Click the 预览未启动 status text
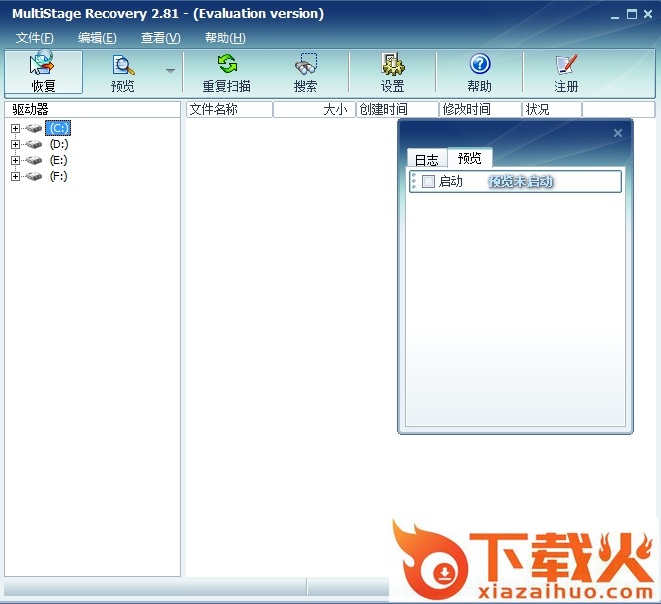This screenshot has width=661, height=604. (520, 182)
